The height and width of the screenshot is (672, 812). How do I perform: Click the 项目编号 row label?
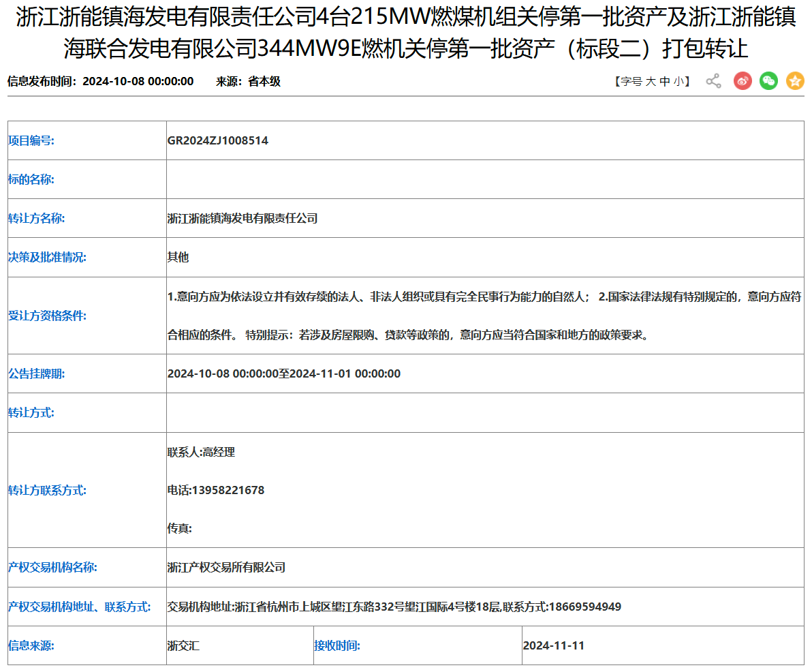click(31, 140)
